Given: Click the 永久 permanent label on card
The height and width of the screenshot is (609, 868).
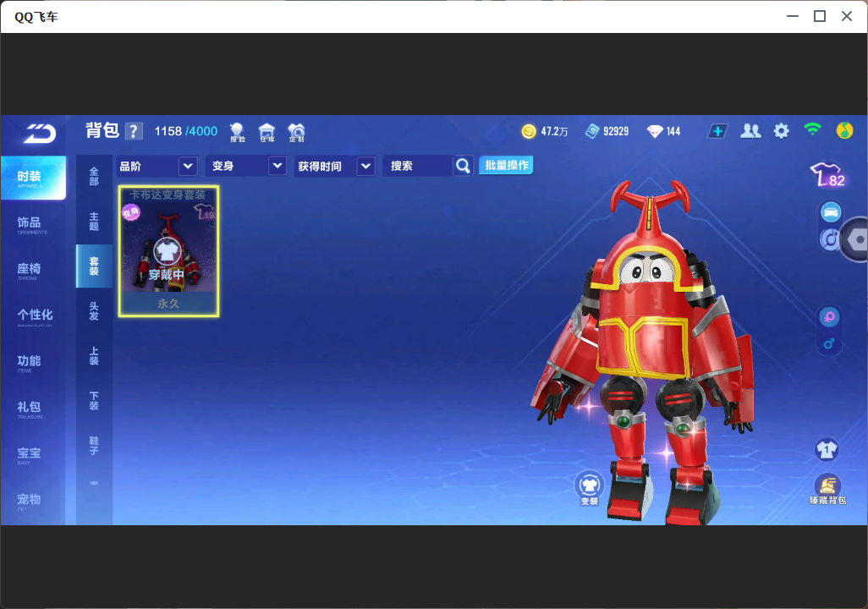Looking at the screenshot, I should 168,304.
